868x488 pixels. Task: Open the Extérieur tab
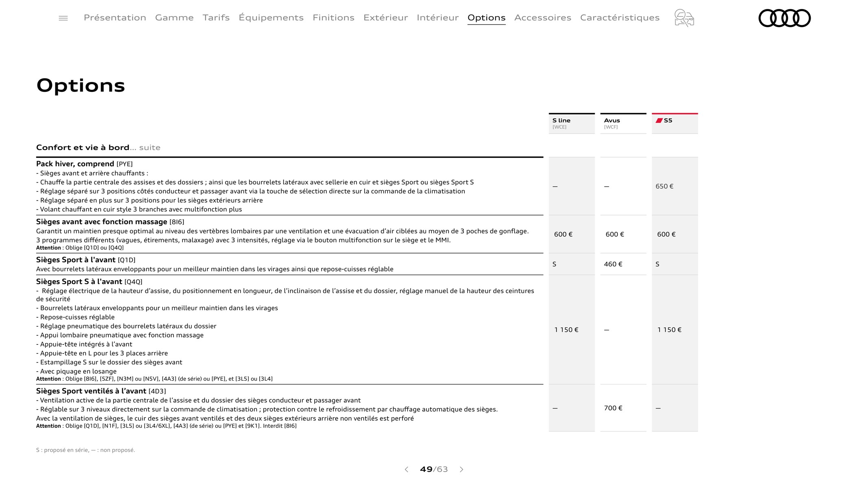click(x=385, y=17)
